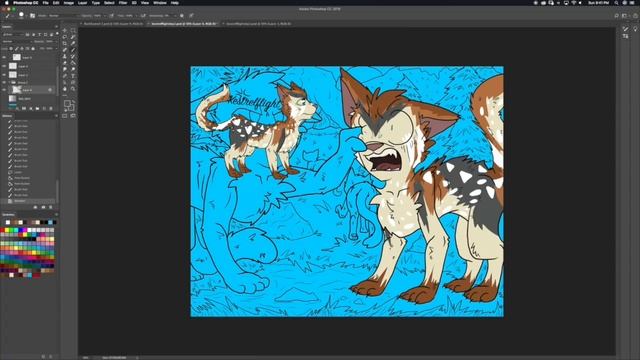Open the Filter menu

tap(123, 2)
